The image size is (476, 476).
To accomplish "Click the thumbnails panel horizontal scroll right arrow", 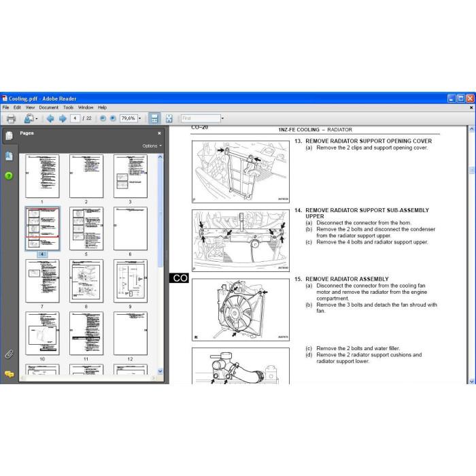I will coord(154,378).
